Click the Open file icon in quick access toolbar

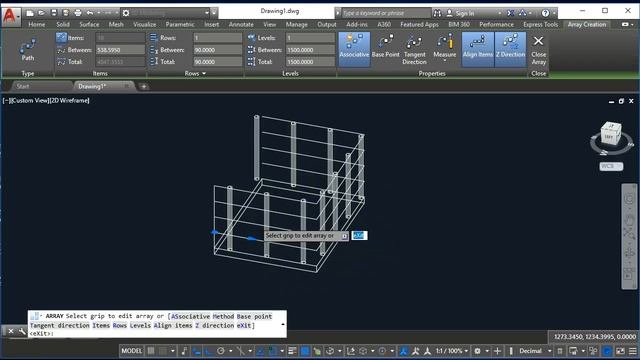[x=42, y=13]
